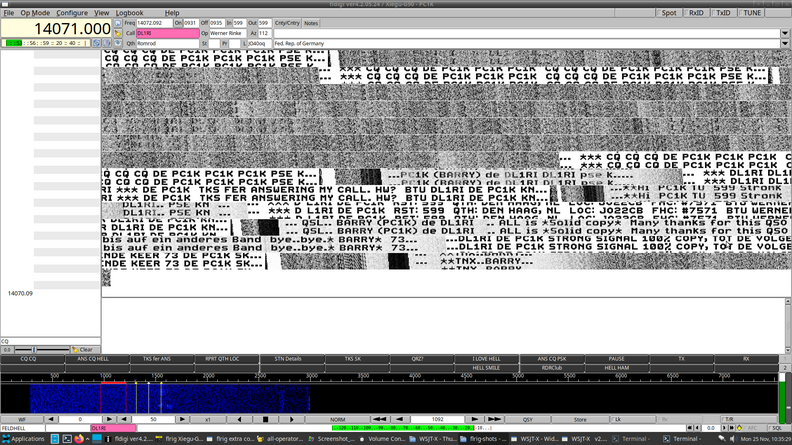Click the Clear button with broom icon

pyautogui.click(x=85, y=349)
